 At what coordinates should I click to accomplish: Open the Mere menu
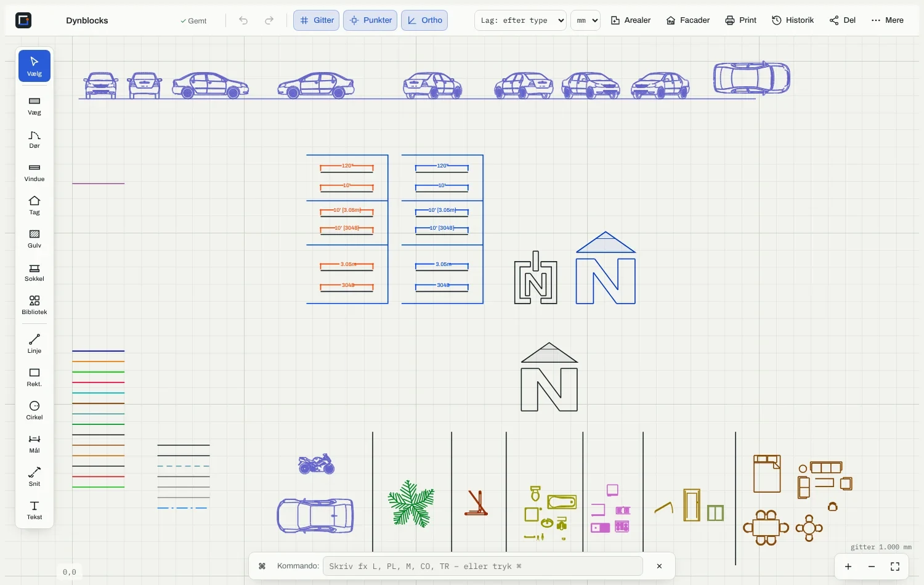click(887, 20)
